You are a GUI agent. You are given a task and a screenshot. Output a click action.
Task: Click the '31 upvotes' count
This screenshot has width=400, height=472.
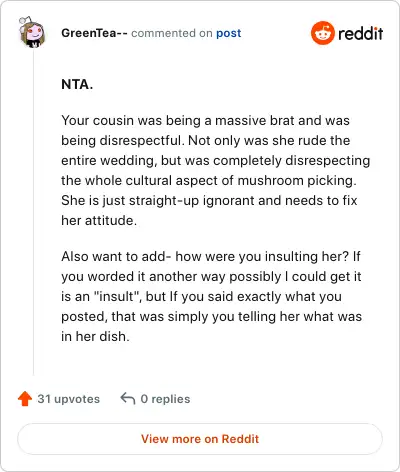coord(68,399)
